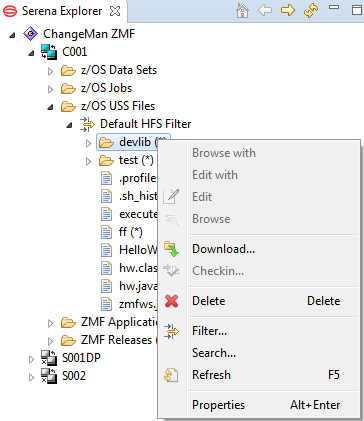Expand the z/OS Jobs folder
The width and height of the screenshot is (364, 421).
50,89
